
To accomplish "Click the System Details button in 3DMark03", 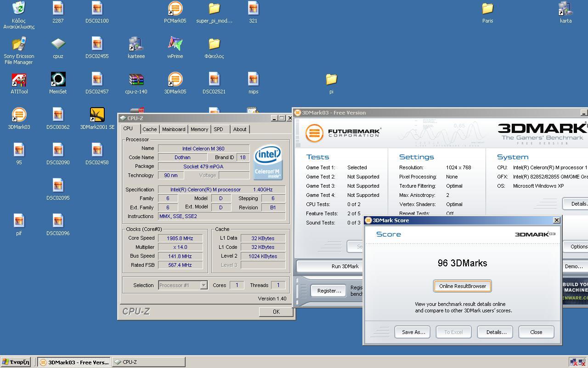I will coord(576,203).
